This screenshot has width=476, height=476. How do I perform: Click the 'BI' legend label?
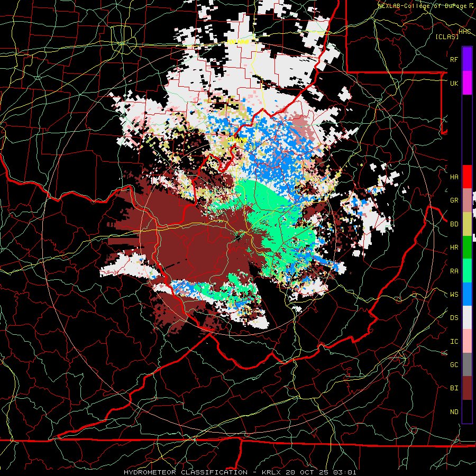coord(454,388)
